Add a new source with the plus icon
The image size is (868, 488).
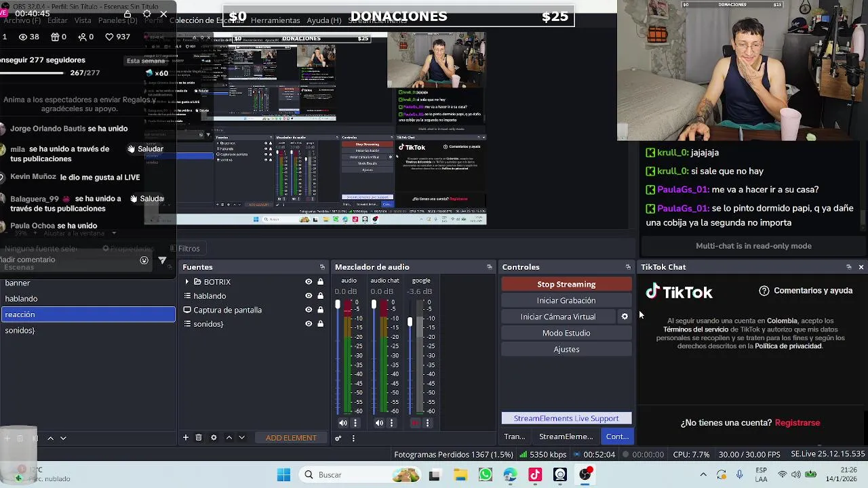[x=185, y=438]
